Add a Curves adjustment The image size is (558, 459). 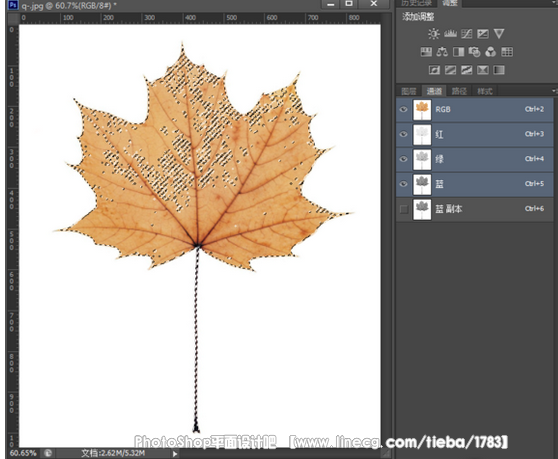point(467,34)
